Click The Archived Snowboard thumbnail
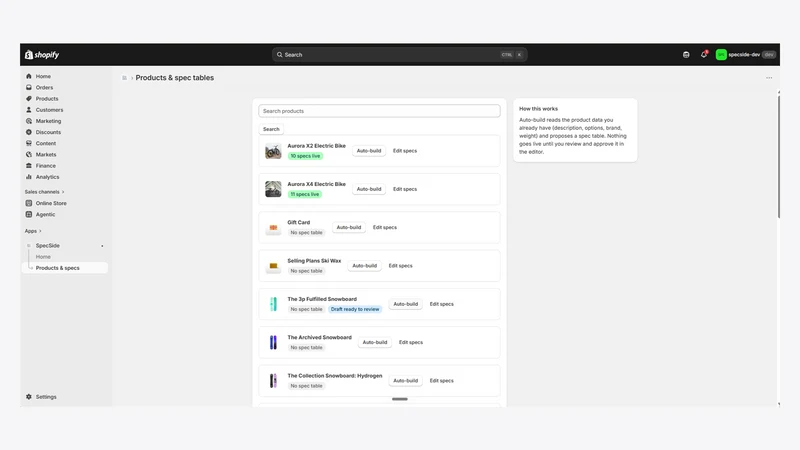This screenshot has height=450, width=800. tap(273, 342)
